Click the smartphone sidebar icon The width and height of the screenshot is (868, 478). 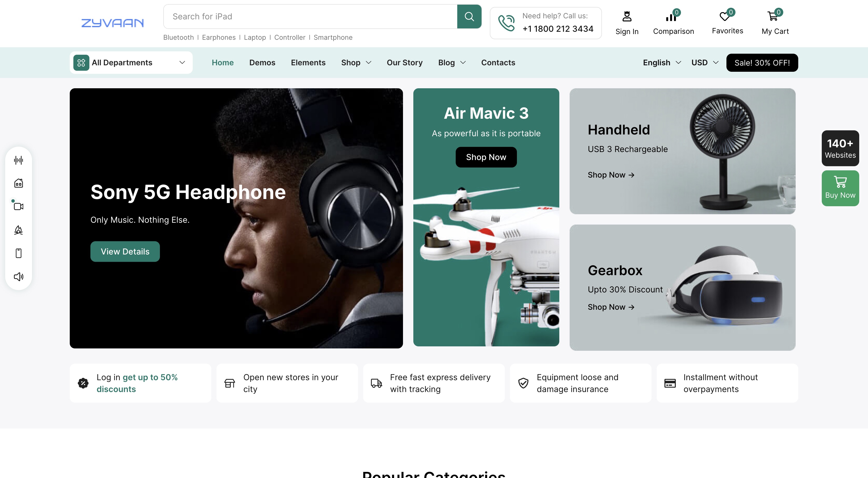click(x=19, y=253)
